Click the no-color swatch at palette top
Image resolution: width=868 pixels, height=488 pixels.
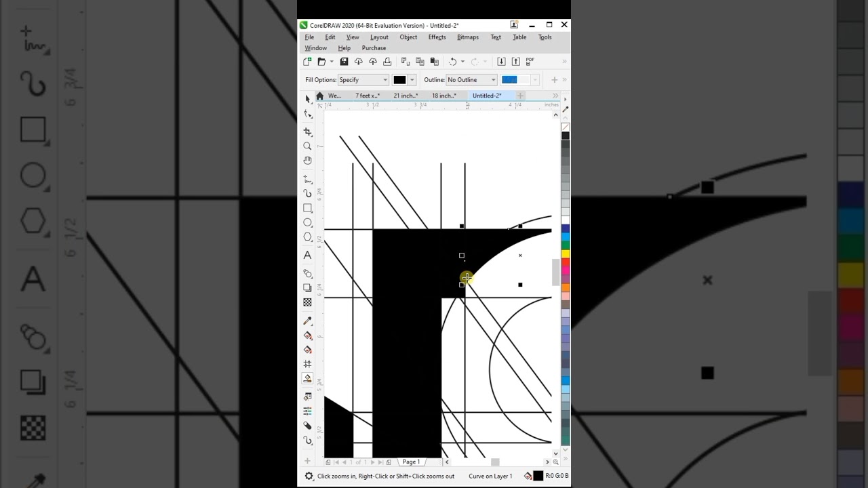coord(565,127)
